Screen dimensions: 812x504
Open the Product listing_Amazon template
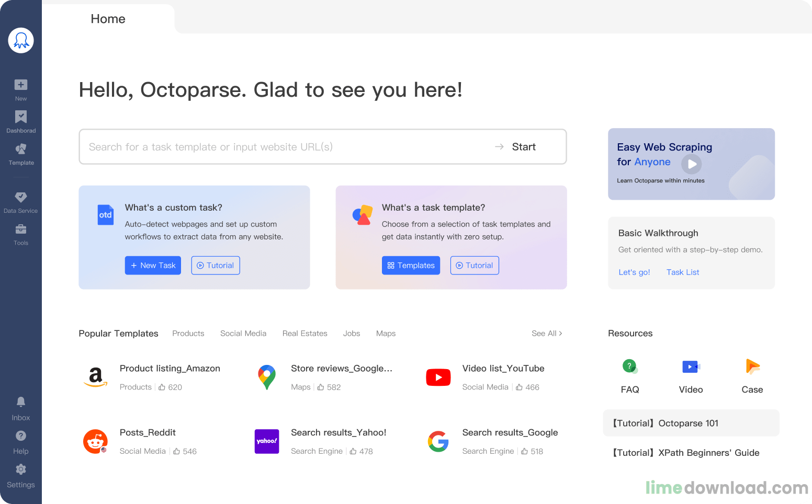pyautogui.click(x=170, y=369)
